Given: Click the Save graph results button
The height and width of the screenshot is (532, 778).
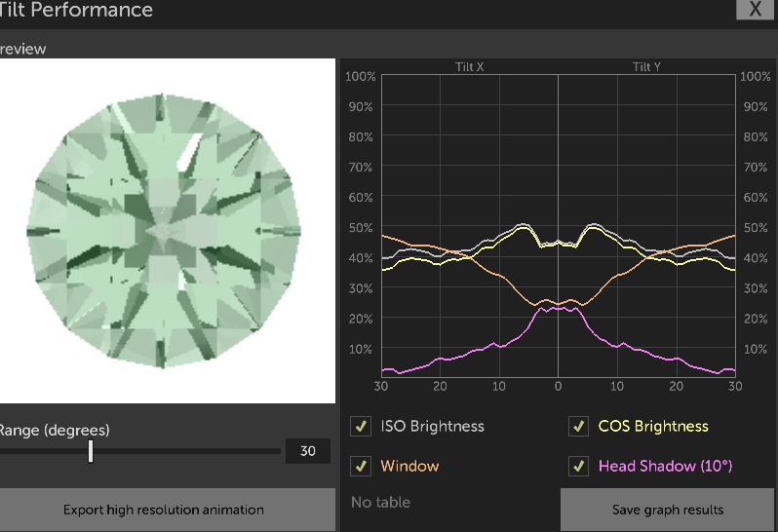Looking at the screenshot, I should point(668,510).
